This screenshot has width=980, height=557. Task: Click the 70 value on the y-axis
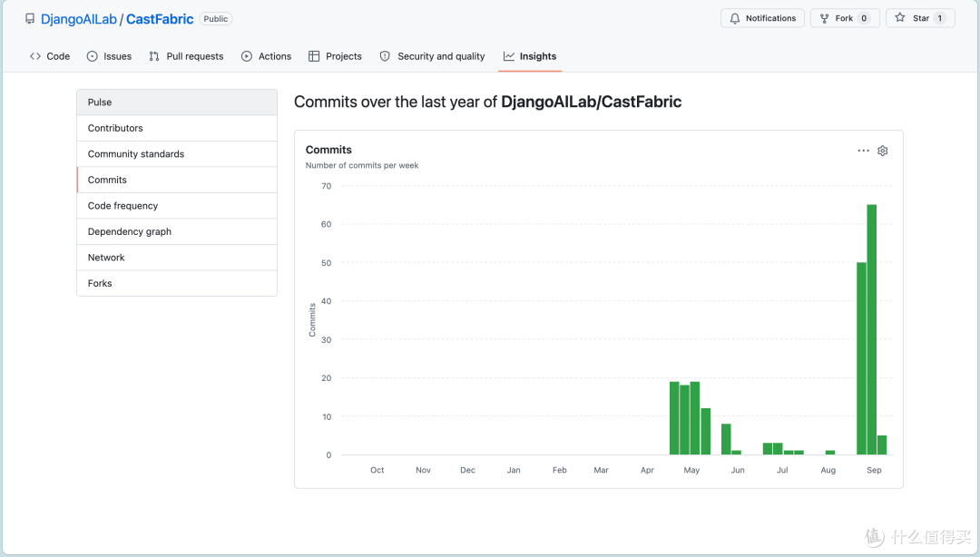click(327, 186)
